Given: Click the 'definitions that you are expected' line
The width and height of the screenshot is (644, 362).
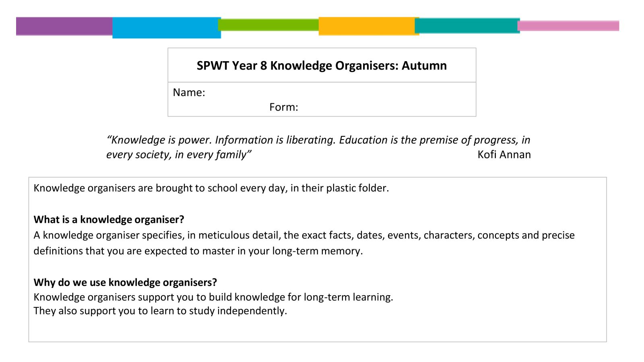Looking at the screenshot, I should pos(198,251).
